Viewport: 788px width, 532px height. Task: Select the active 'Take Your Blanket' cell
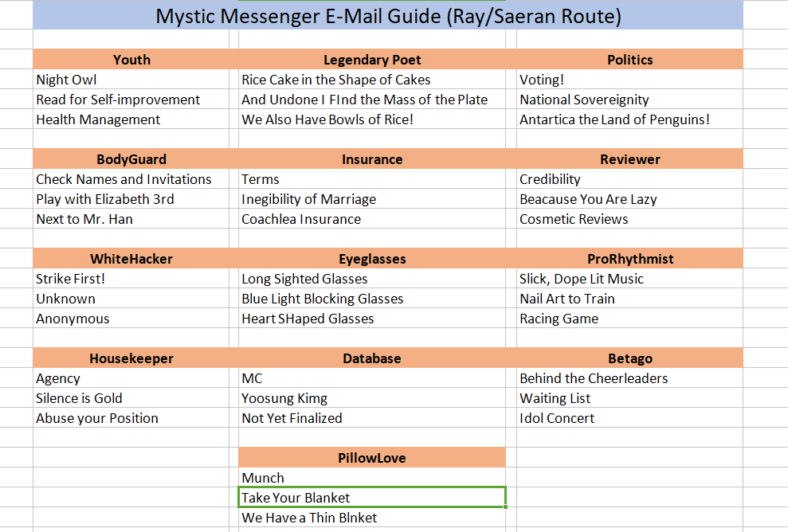tap(372, 497)
